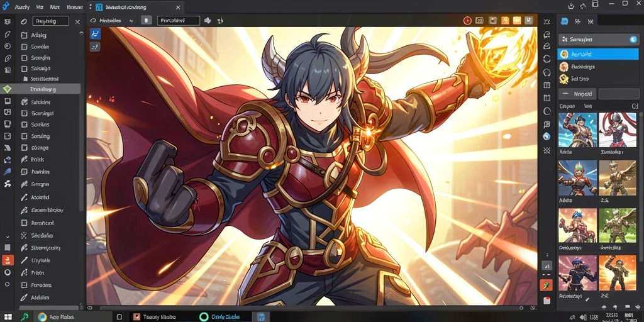This screenshot has width=644, height=322.
Task: Select the green diamond icon in left sidebar
Action: tap(7, 89)
